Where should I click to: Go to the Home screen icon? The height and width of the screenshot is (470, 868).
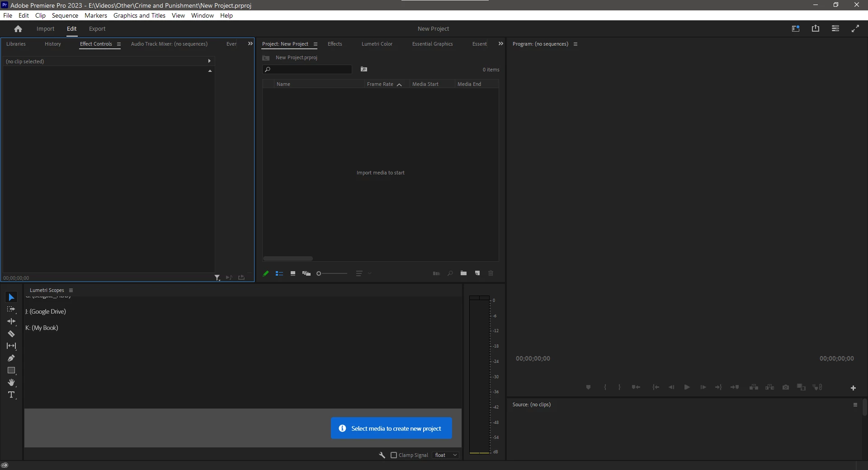[x=18, y=29]
